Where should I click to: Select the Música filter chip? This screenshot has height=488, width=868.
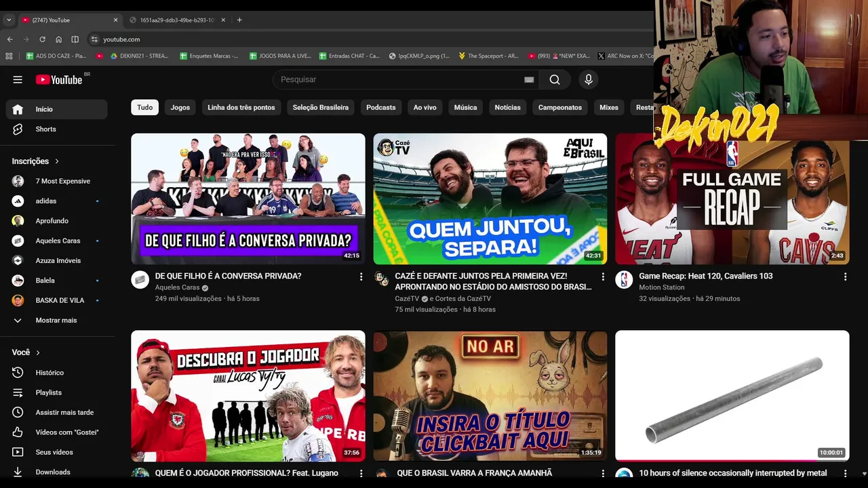point(465,107)
